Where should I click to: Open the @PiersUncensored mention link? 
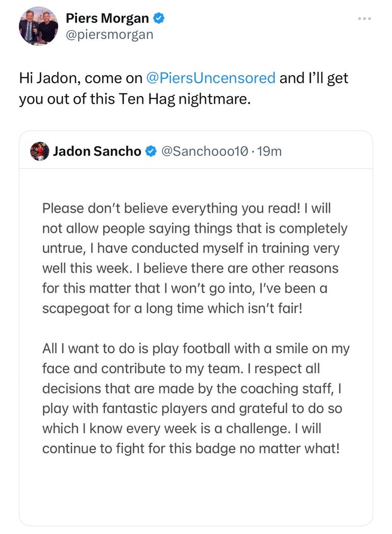(211, 78)
